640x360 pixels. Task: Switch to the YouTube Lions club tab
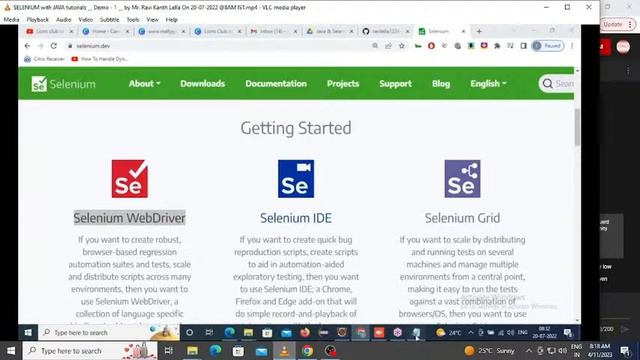pyautogui.click(x=49, y=31)
